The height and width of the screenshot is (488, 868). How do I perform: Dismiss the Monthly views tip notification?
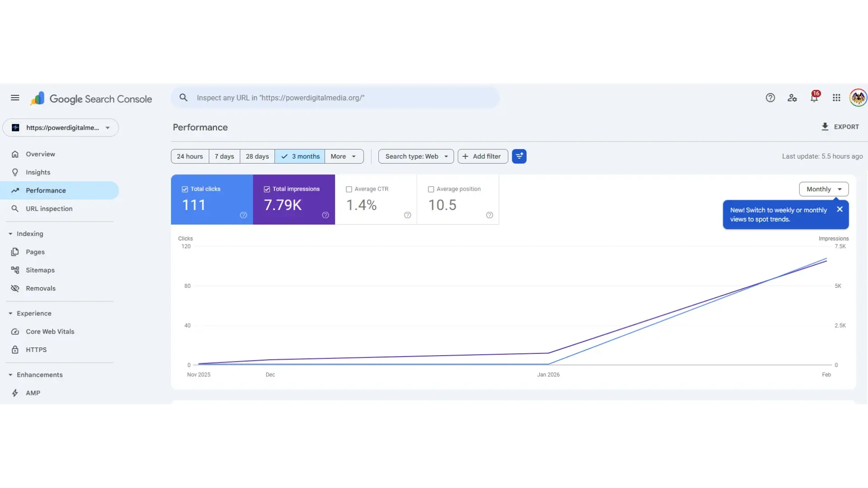tap(840, 209)
